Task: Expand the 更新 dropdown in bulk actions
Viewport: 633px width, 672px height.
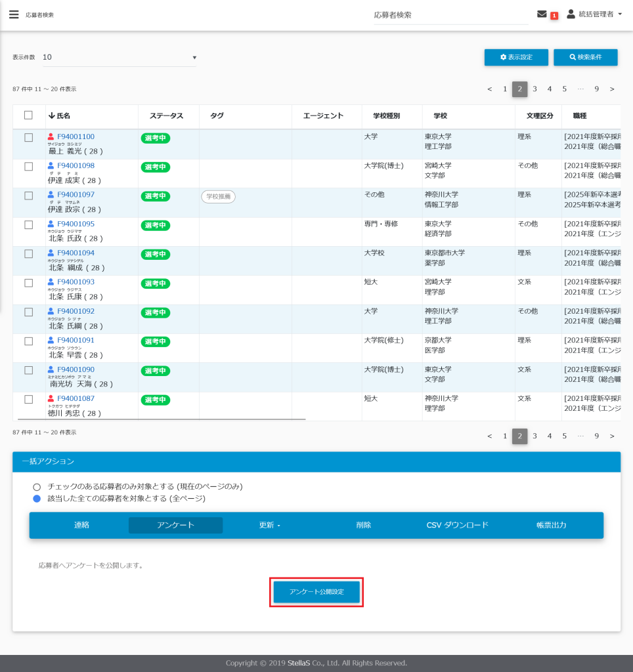Action: tap(269, 525)
